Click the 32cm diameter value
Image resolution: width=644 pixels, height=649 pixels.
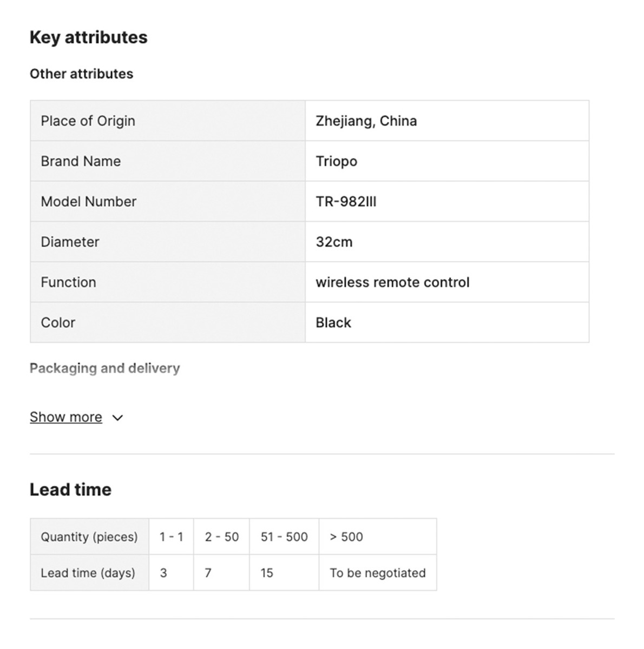334,242
